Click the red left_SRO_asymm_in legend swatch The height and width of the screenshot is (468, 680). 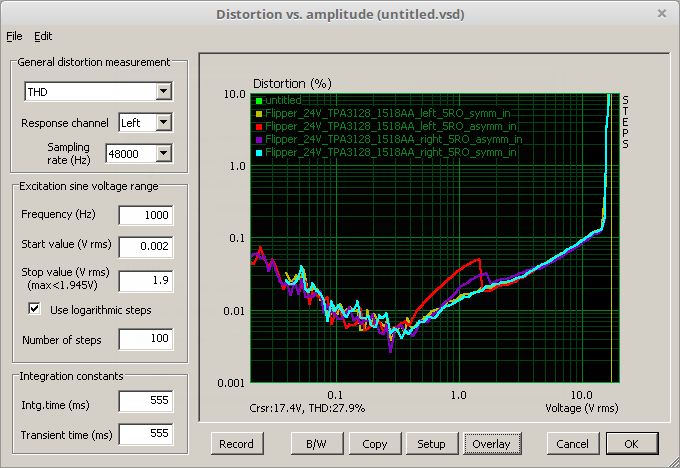(257, 127)
